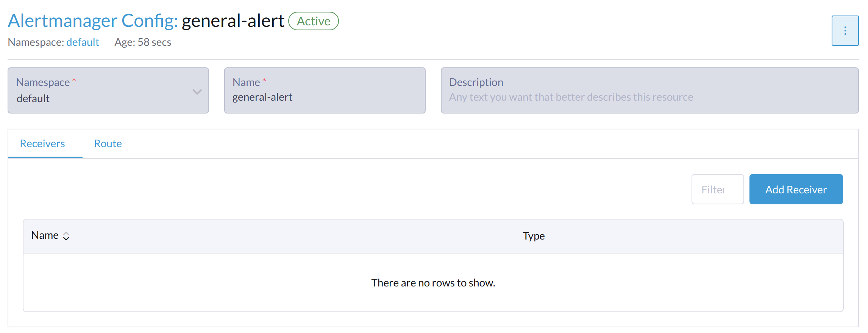This screenshot has width=868, height=333.
Task: Open the three-dot actions menu
Action: click(x=845, y=31)
